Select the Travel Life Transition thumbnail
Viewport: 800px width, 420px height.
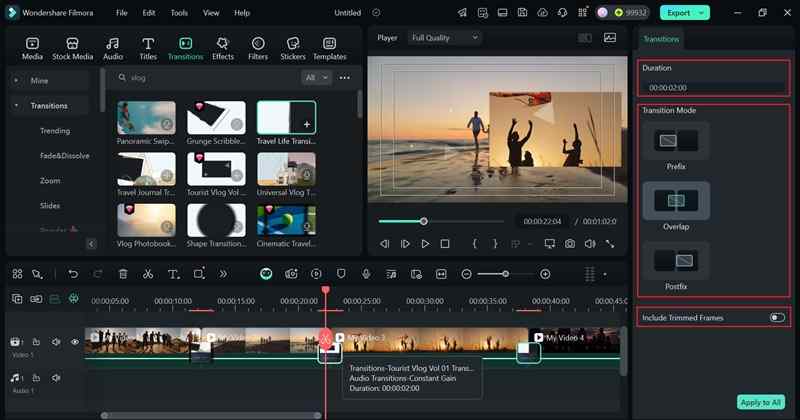point(286,117)
